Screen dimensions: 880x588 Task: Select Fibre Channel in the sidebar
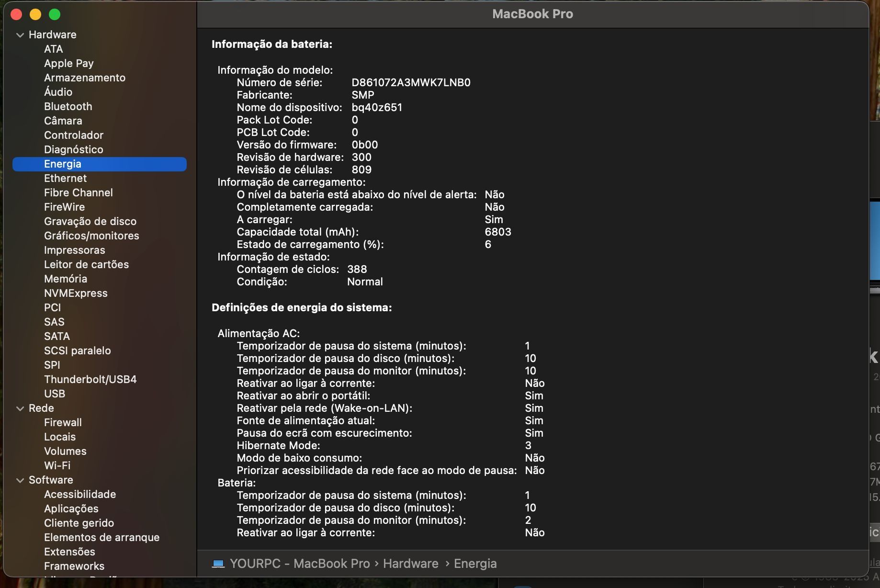(x=79, y=192)
